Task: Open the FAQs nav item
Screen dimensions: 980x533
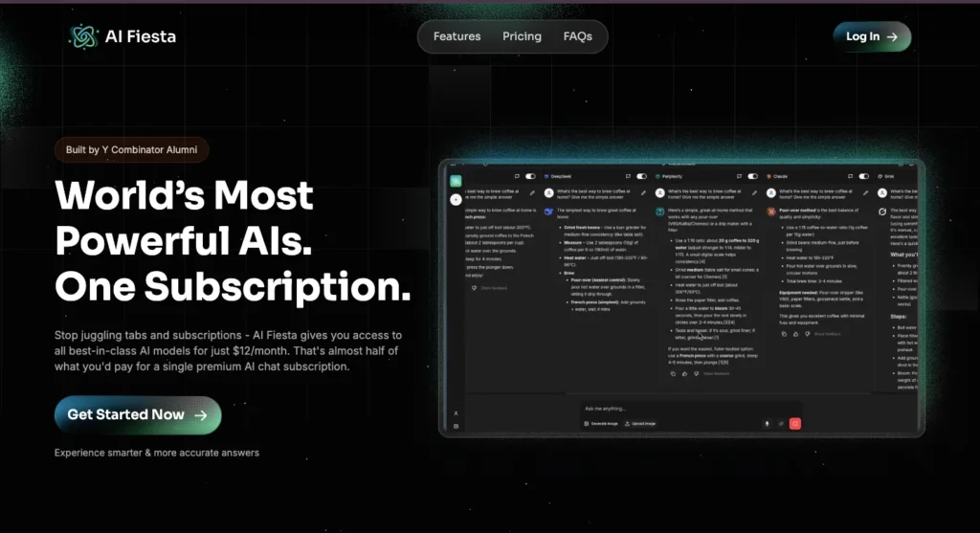Action: (577, 36)
